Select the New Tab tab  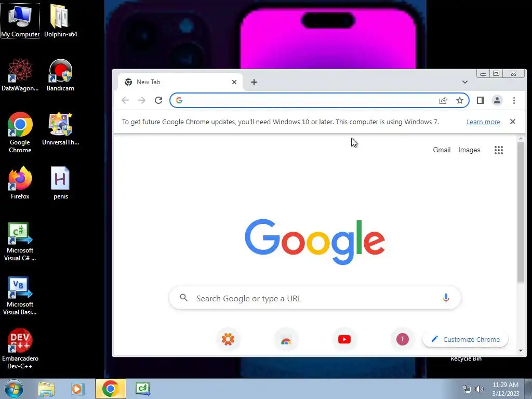pos(180,82)
